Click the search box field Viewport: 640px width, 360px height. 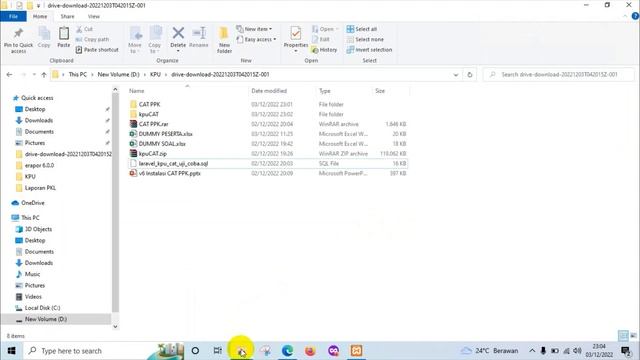[559, 75]
